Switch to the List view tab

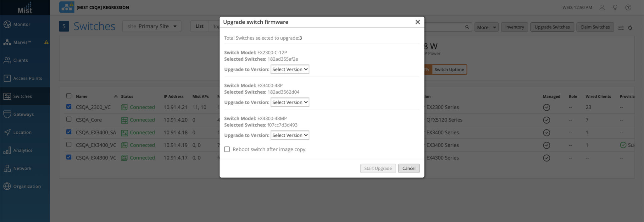(199, 26)
